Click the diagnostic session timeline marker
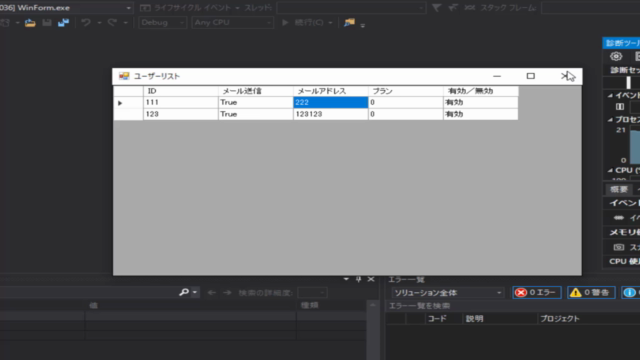Screen dimensions: 640x360 click(x=629, y=82)
